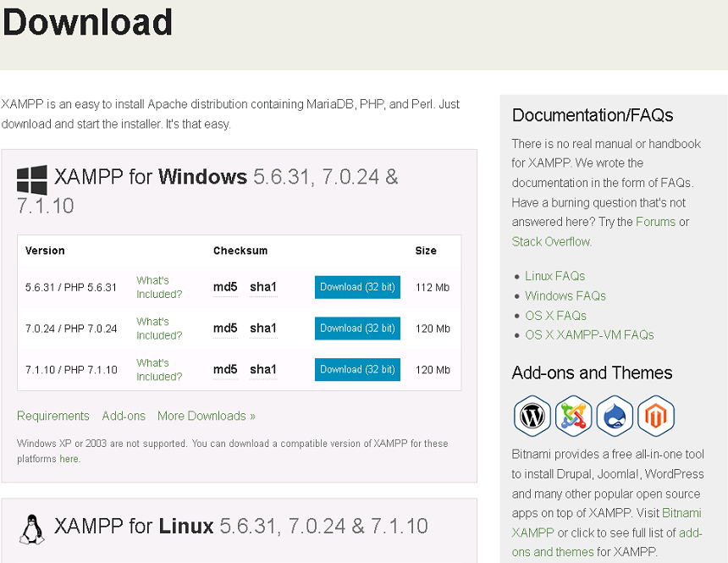This screenshot has width=728, height=563.
Task: Open the Add-ons link under Windows table
Action: click(124, 416)
